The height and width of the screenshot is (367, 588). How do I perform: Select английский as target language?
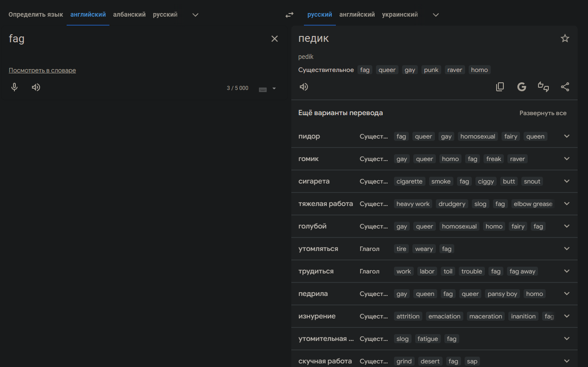click(x=357, y=15)
